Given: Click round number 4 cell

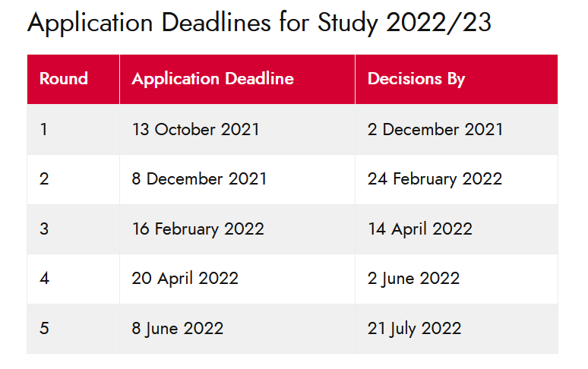Looking at the screenshot, I should pyautogui.click(x=73, y=279).
